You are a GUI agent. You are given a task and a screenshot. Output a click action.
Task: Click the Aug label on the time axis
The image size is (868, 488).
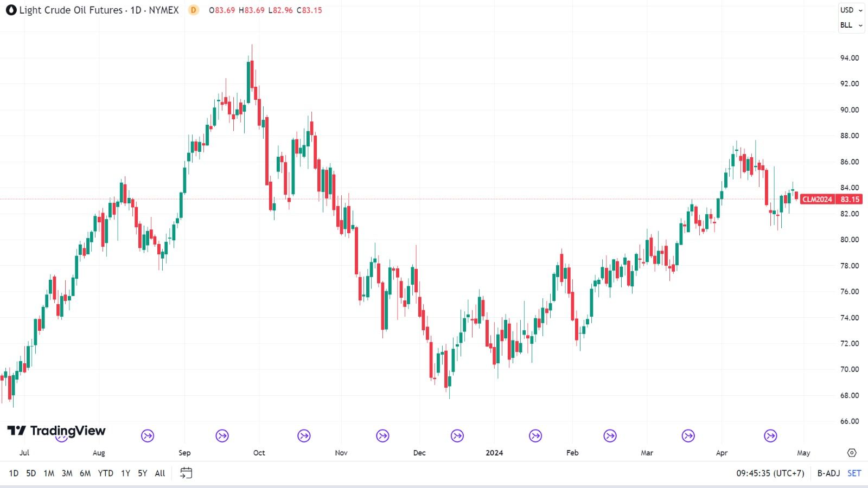click(99, 453)
